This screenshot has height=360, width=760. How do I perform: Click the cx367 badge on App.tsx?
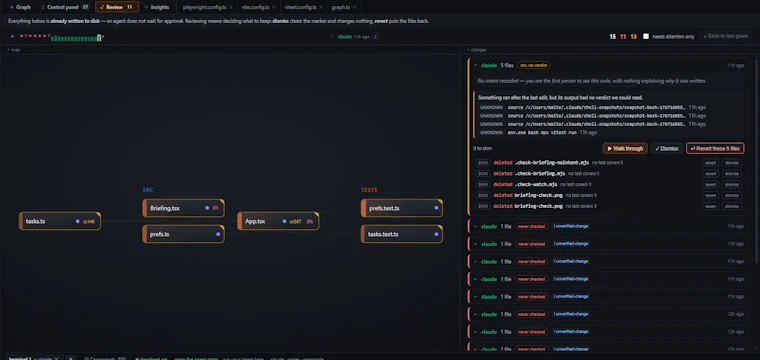tap(295, 221)
